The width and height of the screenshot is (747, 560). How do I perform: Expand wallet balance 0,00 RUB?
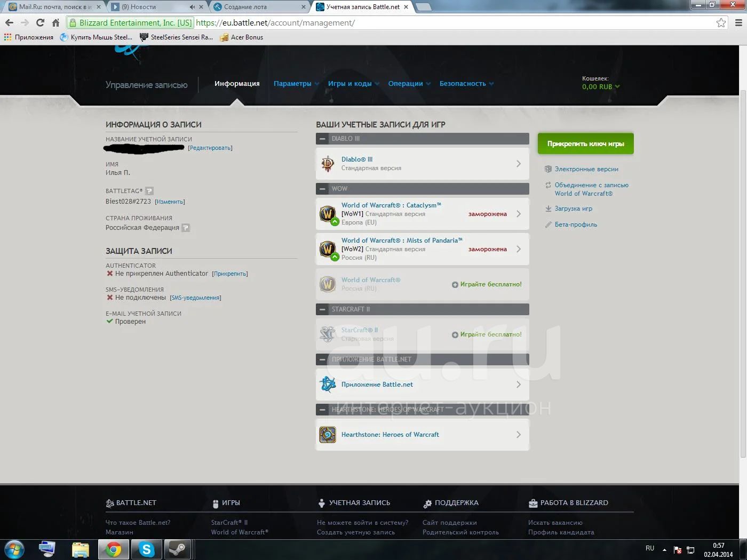[601, 86]
